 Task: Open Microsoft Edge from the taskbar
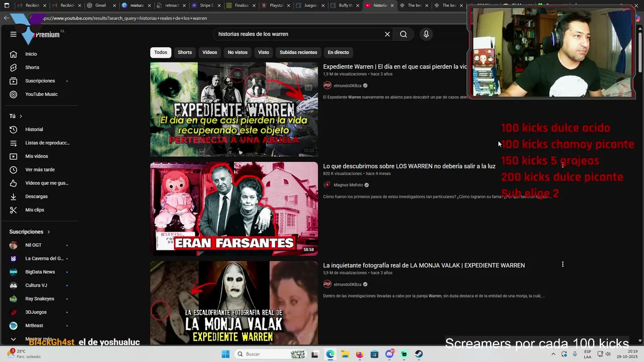pos(330,354)
